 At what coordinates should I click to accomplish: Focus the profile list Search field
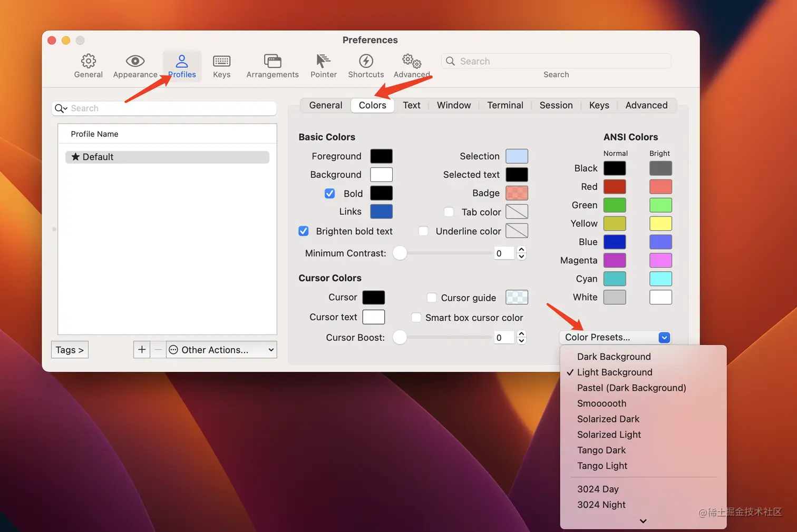click(x=164, y=108)
